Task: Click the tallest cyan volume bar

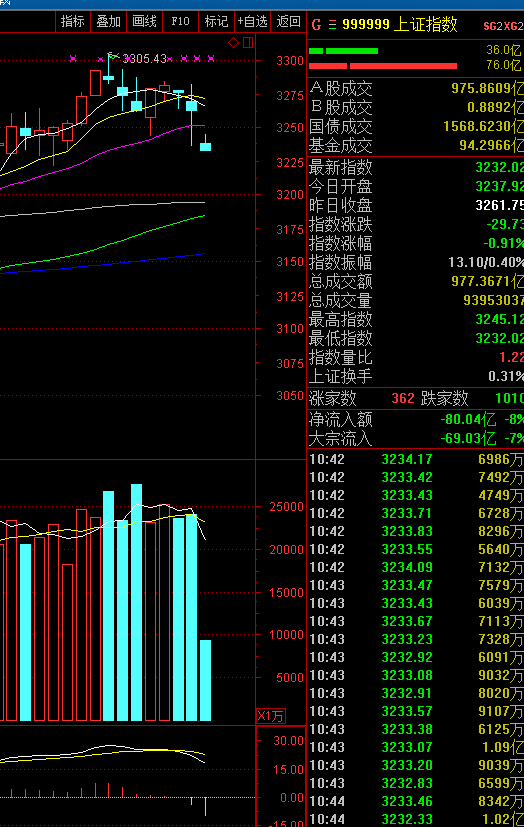Action: 137,602
